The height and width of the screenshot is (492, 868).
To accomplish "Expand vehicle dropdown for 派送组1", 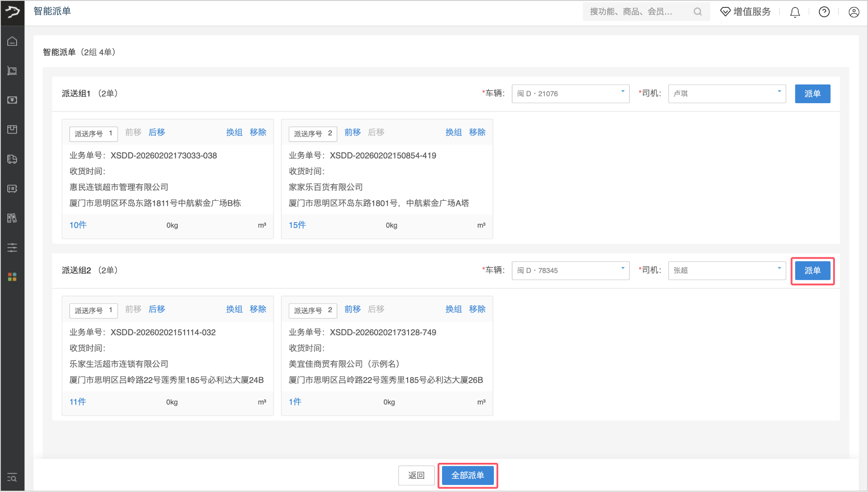I will point(570,94).
